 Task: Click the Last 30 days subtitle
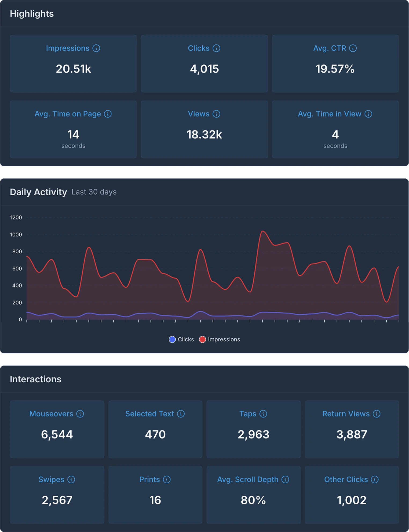94,192
